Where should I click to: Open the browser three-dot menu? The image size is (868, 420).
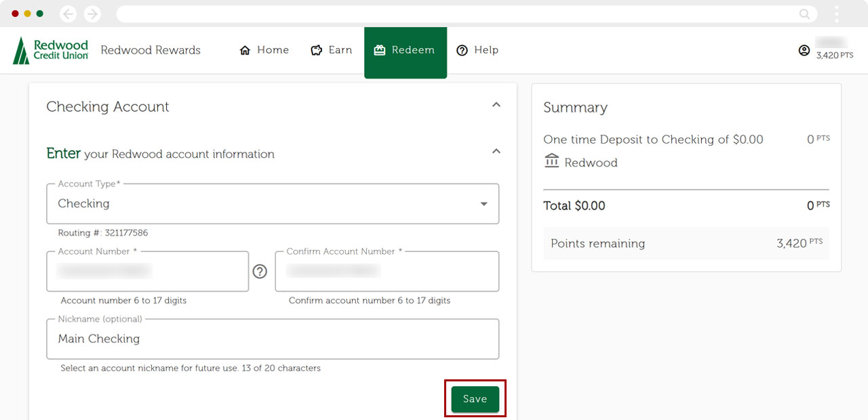[x=837, y=14]
